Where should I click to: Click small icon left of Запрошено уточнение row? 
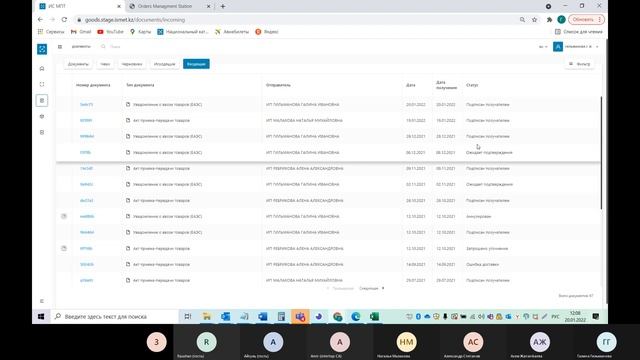[64, 248]
